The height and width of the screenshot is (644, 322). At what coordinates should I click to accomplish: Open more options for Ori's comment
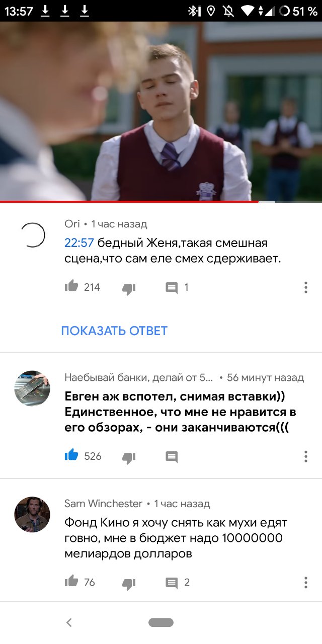click(x=305, y=287)
